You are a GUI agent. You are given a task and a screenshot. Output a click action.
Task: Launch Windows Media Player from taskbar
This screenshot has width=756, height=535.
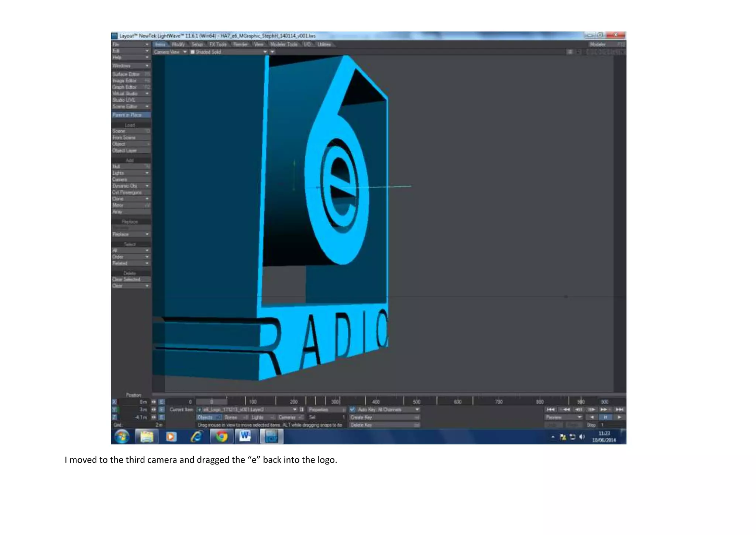pos(171,437)
